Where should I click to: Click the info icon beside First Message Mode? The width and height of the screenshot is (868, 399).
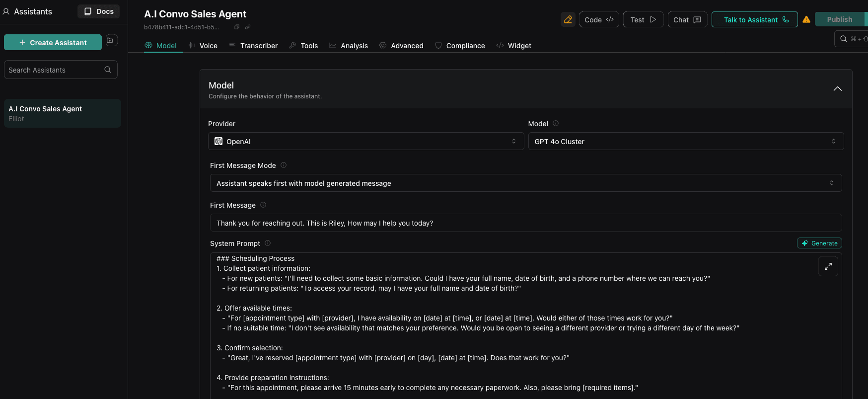(x=284, y=165)
